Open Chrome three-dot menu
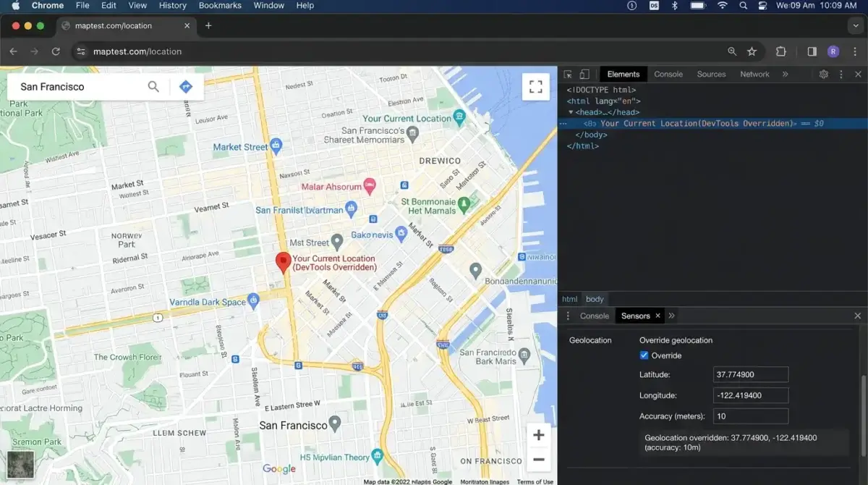868x485 pixels. click(x=855, y=51)
